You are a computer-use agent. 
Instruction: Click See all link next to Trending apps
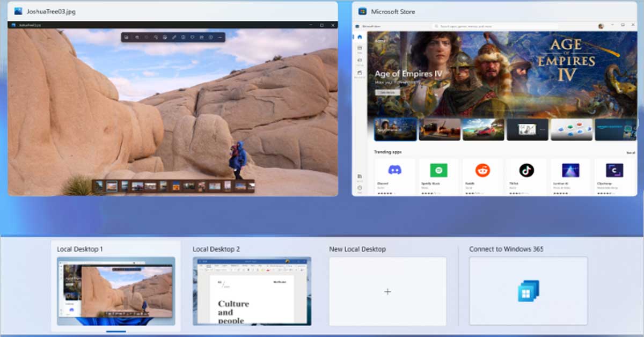631,152
